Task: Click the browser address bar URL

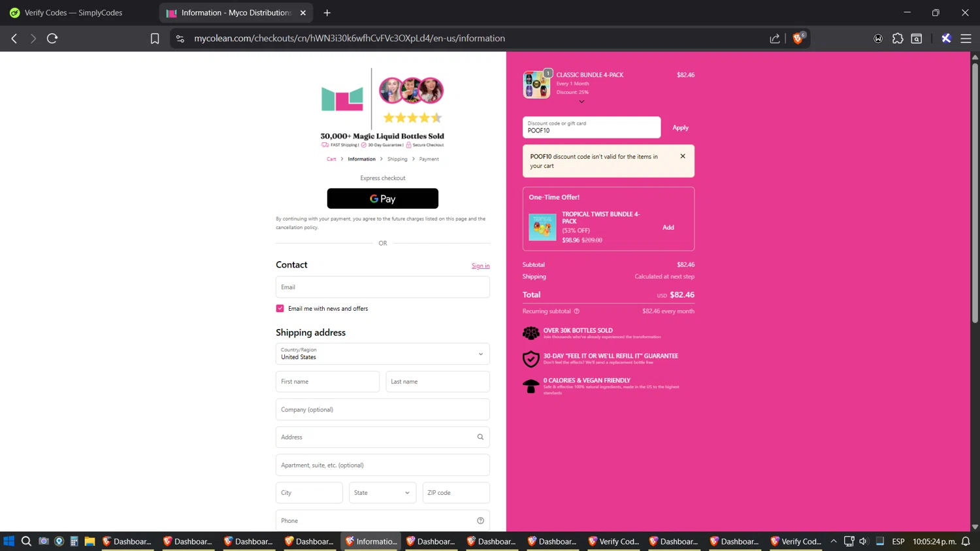Action: pos(350,39)
